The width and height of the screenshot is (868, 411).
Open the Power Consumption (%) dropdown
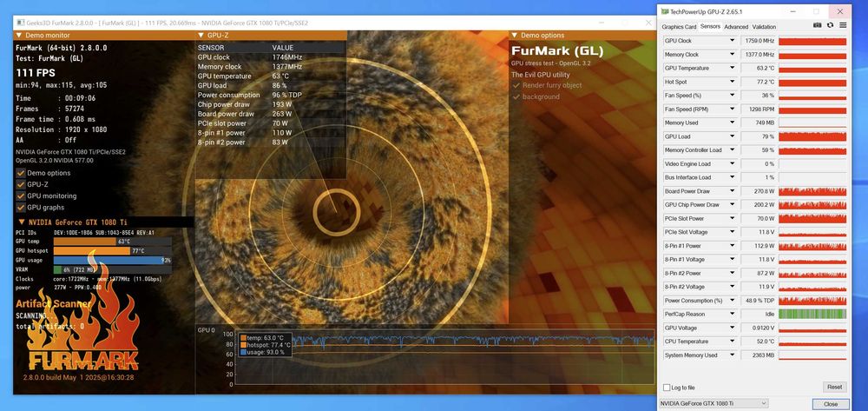pyautogui.click(x=733, y=301)
